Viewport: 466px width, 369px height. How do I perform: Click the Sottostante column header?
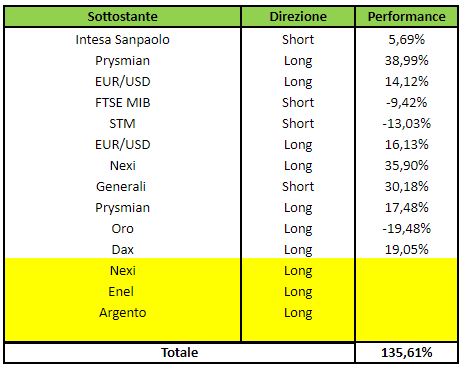pyautogui.click(x=122, y=17)
